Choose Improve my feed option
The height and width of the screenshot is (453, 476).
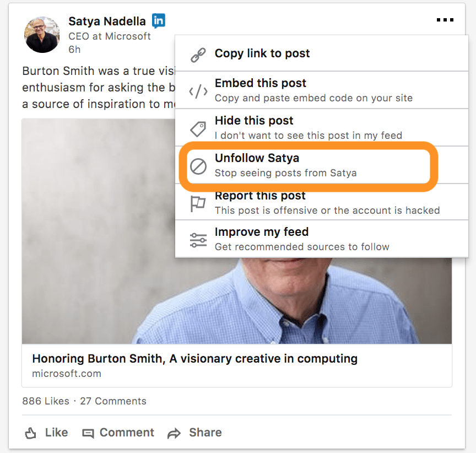click(322, 239)
